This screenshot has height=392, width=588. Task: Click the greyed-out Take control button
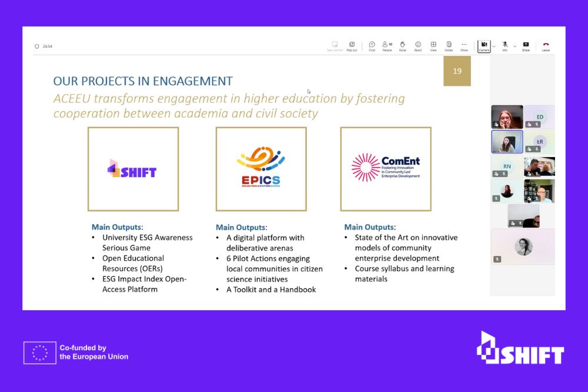click(335, 46)
